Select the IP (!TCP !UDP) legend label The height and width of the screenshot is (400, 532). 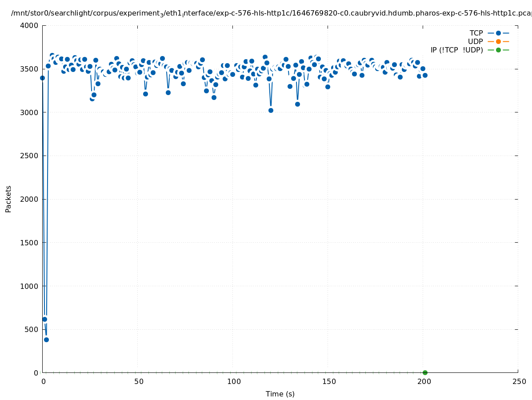(456, 50)
